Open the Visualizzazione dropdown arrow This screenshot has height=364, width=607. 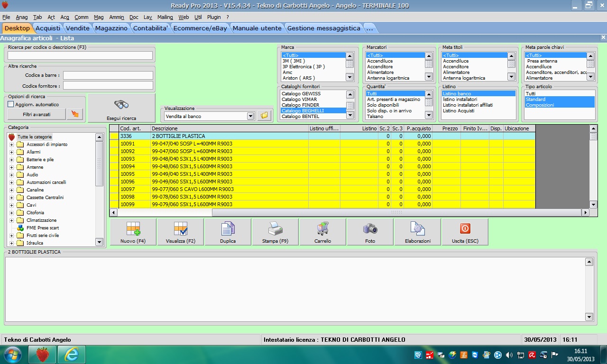pyautogui.click(x=251, y=116)
